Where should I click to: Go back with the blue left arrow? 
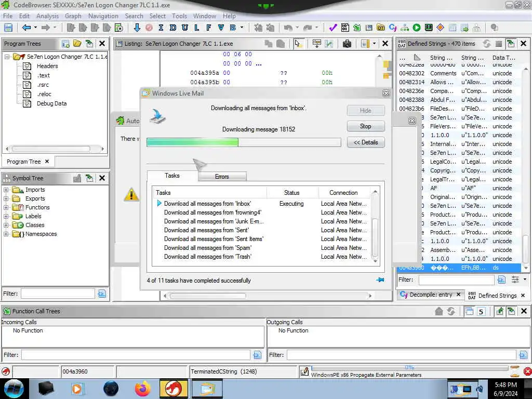26,28
